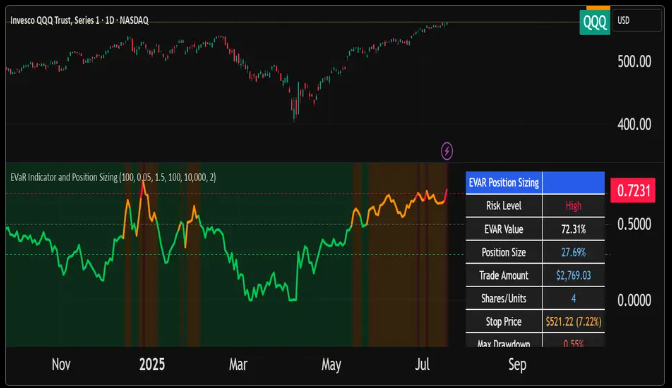Click the $521.22 (7.22%) stop price value
672x388 pixels.
coord(573,322)
